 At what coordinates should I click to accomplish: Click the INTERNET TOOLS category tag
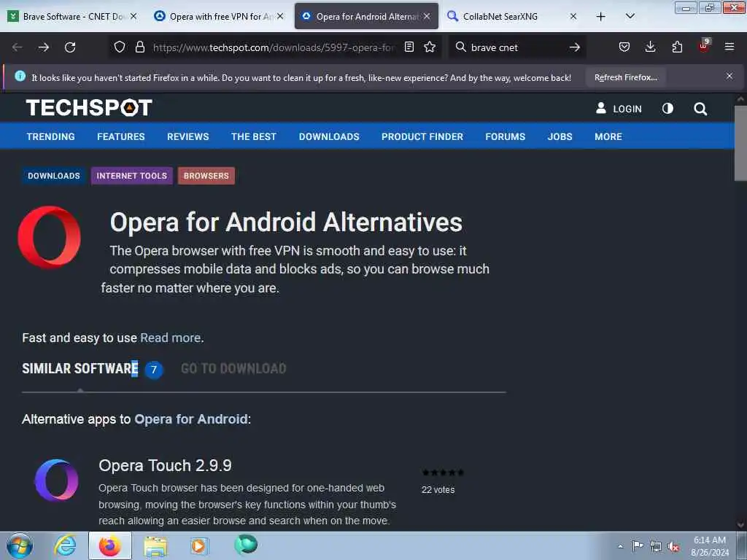pyautogui.click(x=132, y=176)
